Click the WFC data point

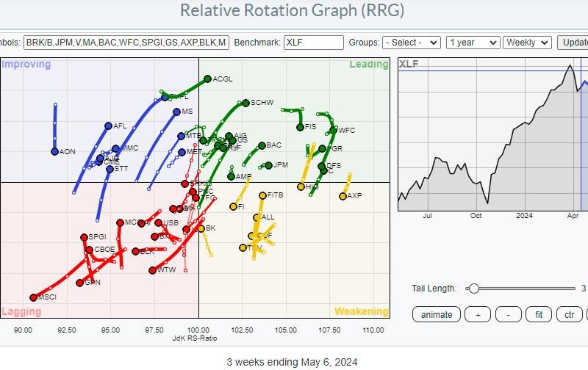333,131
